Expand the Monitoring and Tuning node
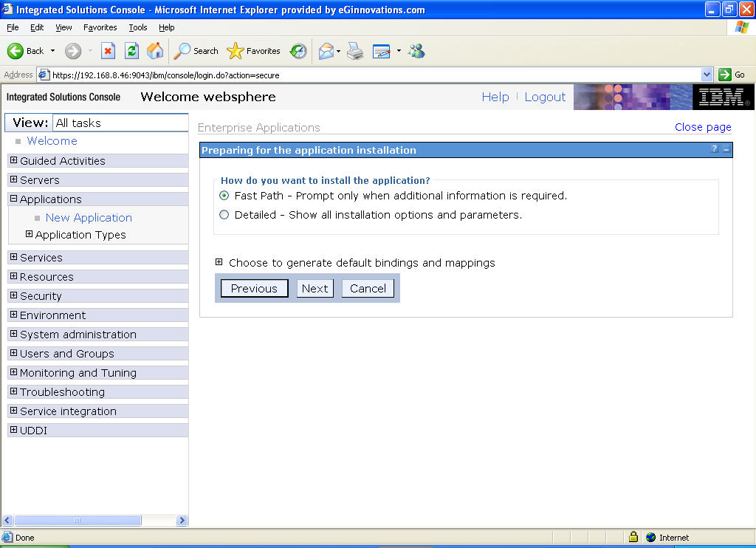 coord(13,372)
